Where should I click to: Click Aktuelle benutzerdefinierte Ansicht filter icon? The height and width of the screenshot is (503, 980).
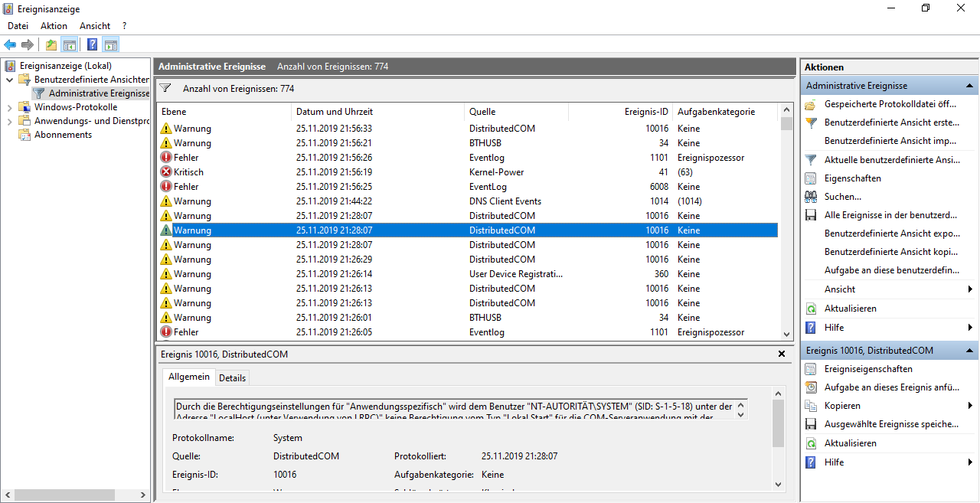(x=811, y=160)
